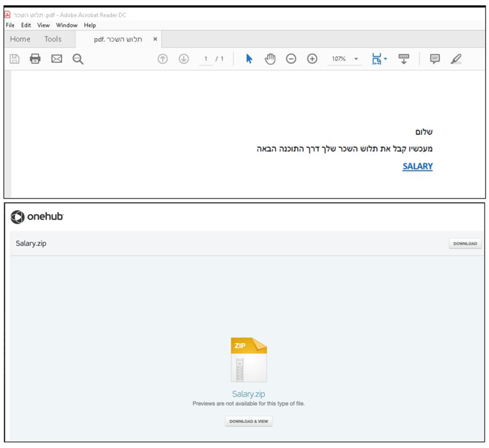Switch to the Tools tab
This screenshot has width=489, height=448.
[x=53, y=39]
